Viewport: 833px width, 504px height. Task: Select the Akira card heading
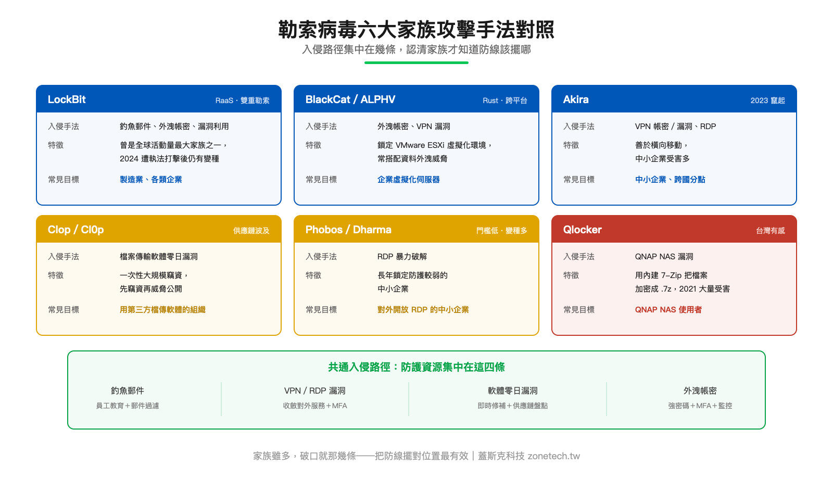click(576, 99)
